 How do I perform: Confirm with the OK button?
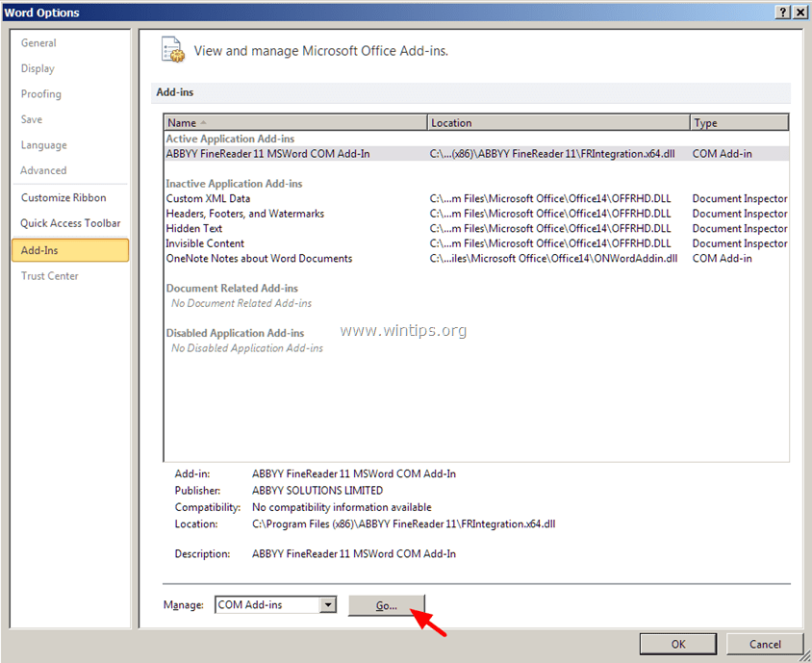tap(678, 644)
